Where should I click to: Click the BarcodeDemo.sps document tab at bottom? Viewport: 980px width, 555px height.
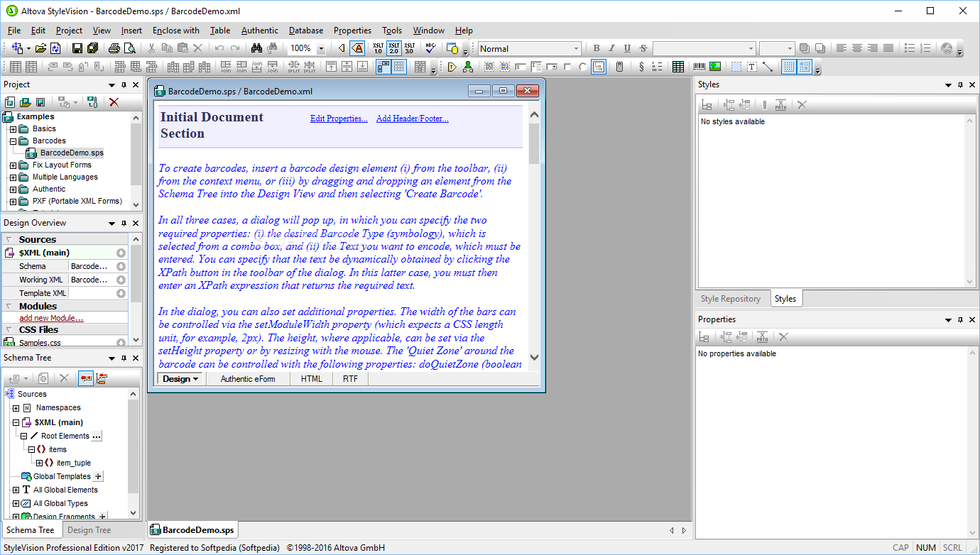192,530
